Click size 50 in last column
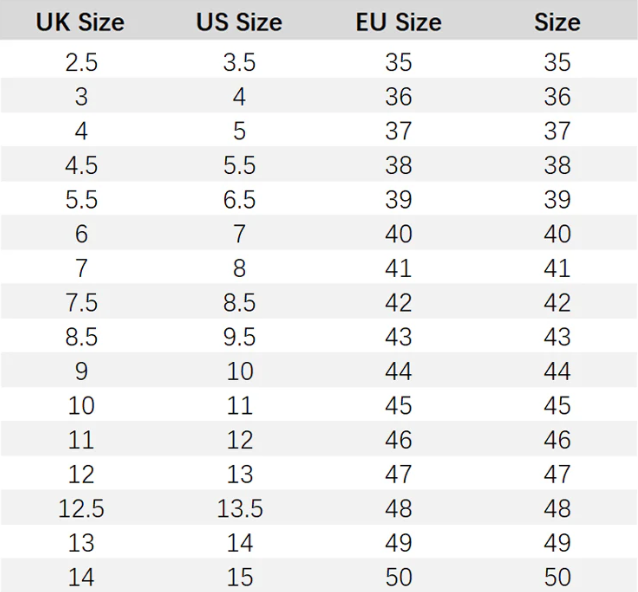 (557, 577)
